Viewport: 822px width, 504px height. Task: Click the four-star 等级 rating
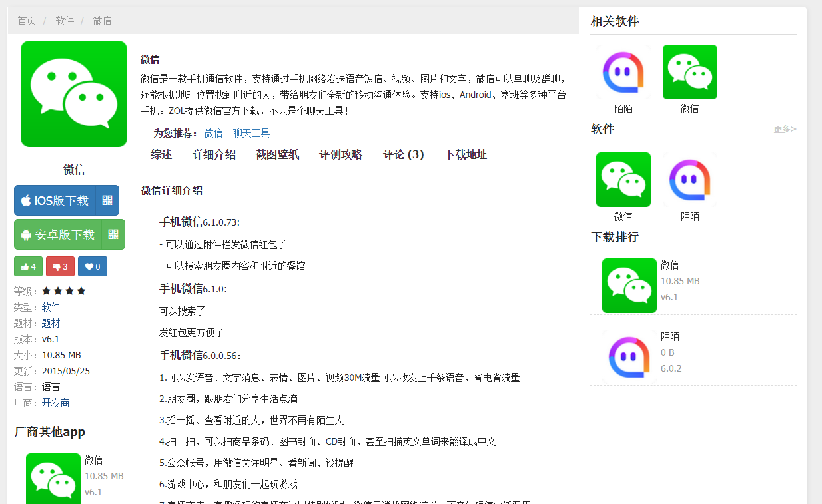(64, 291)
